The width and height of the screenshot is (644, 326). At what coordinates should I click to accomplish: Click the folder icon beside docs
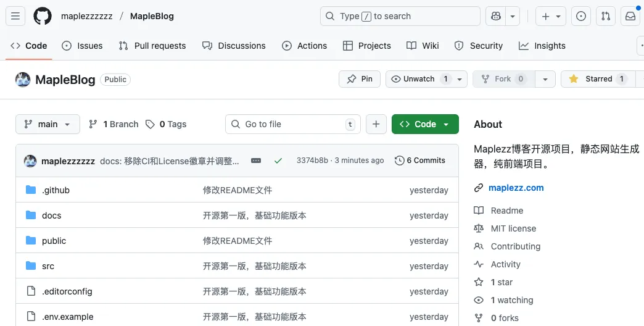[31, 215]
